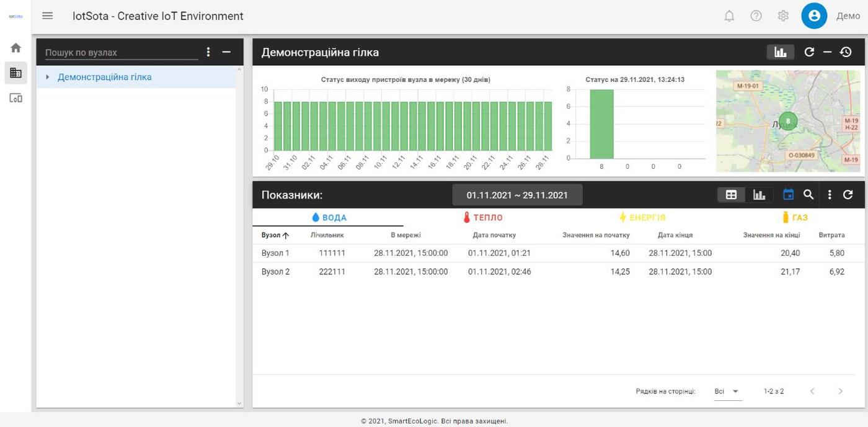The image size is (868, 427).
Task: Expand the Демонстраційна гілка tree node
Action: point(48,78)
